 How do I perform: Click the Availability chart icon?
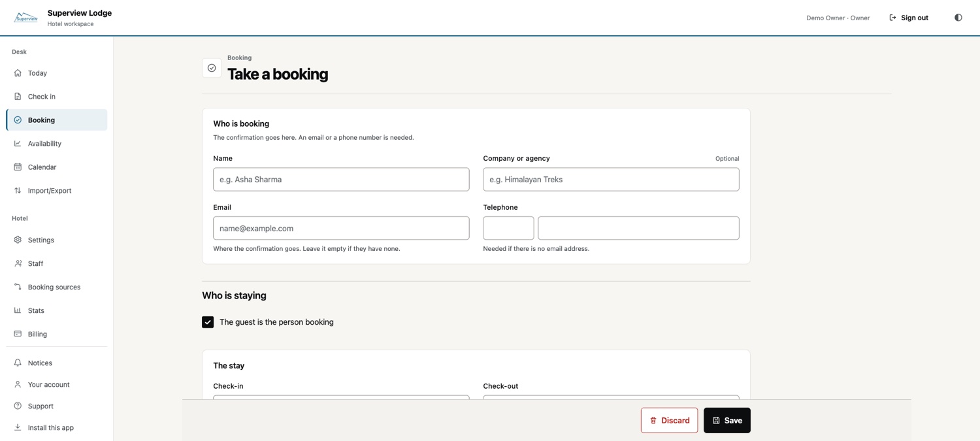tap(18, 144)
